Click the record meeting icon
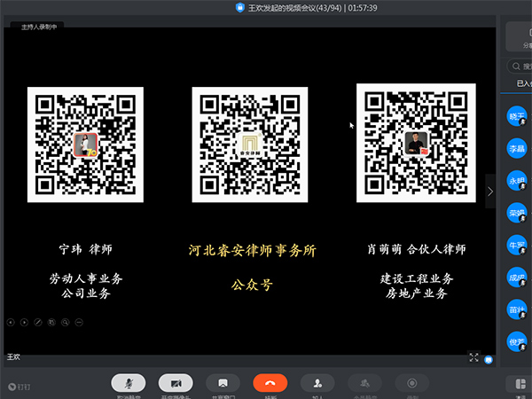 click(411, 382)
